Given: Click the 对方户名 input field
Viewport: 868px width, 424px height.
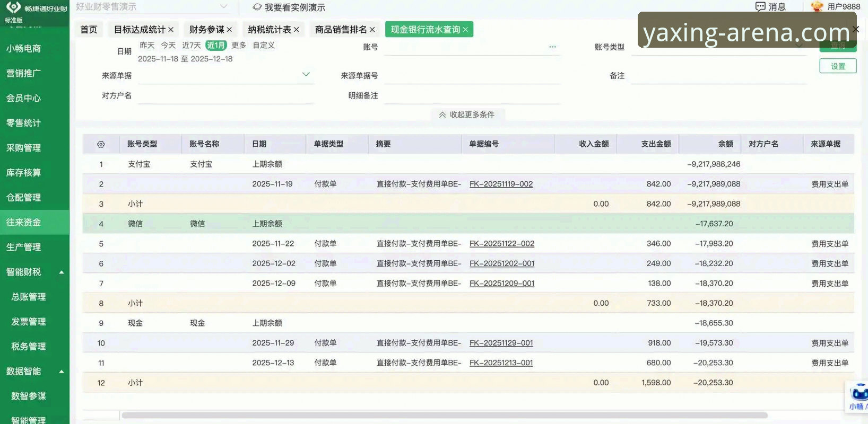Looking at the screenshot, I should [225, 96].
